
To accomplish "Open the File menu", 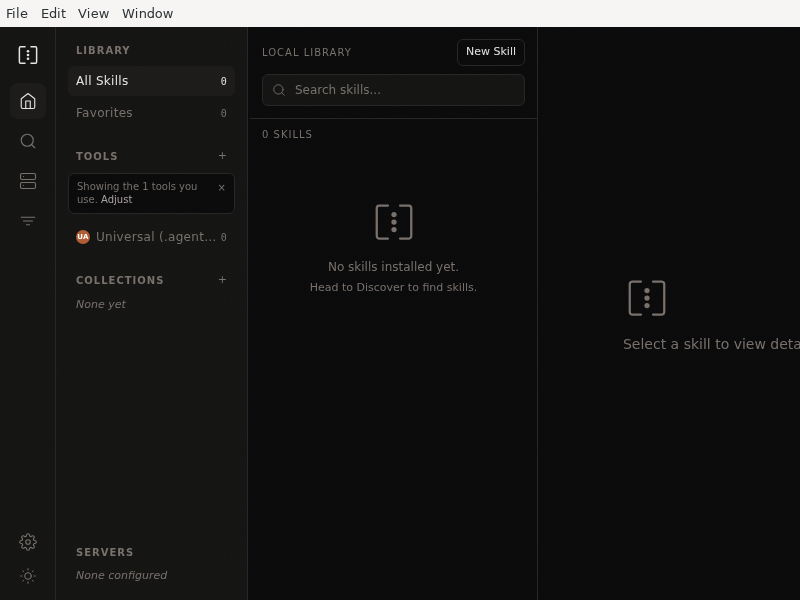I will pos(17,13).
